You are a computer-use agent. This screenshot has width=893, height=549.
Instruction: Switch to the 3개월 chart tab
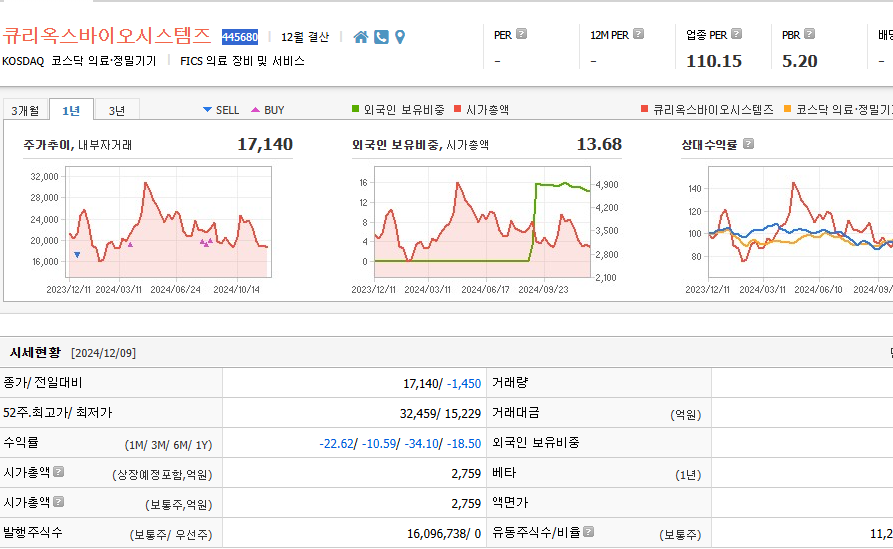pos(26,110)
